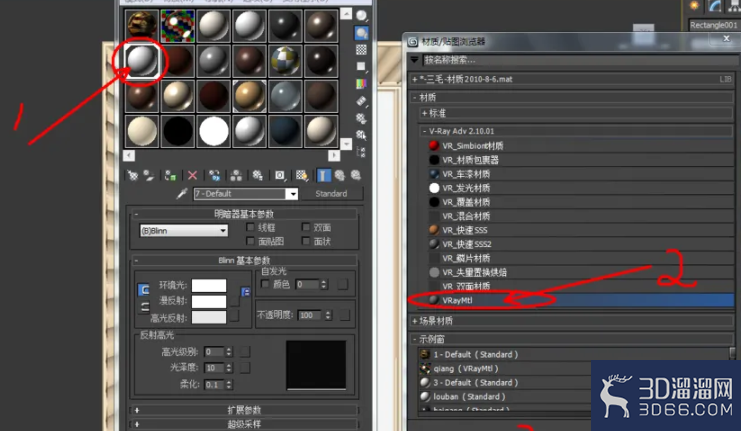This screenshot has width=741, height=431.
Task: Select VR_双面材质 in the browser list
Action: (x=580, y=286)
